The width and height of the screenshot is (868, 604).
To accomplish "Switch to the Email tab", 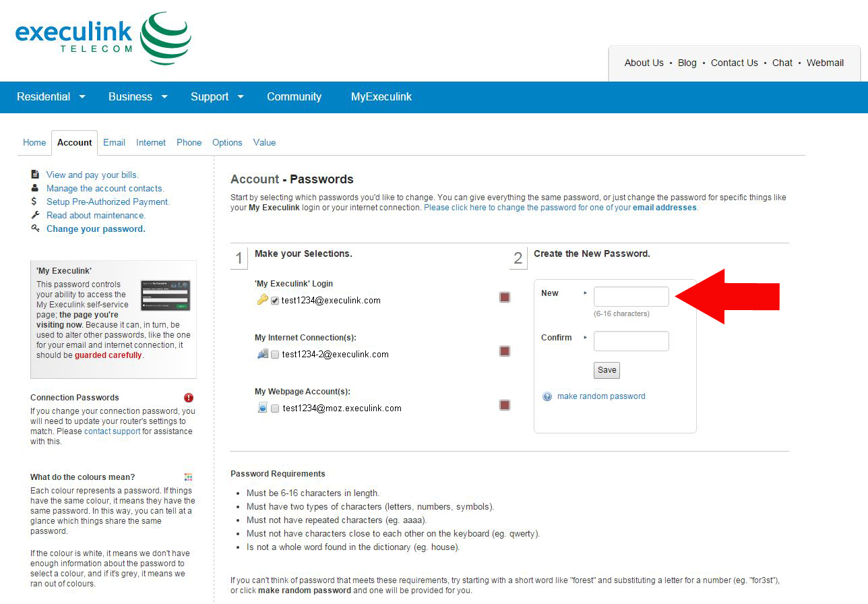I will click(x=114, y=142).
